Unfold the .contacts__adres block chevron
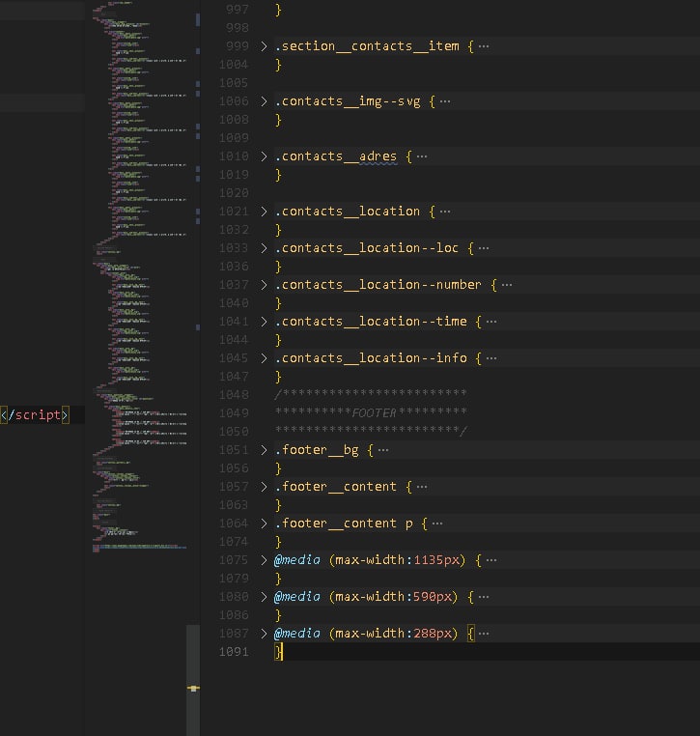The image size is (700, 736). click(x=264, y=156)
